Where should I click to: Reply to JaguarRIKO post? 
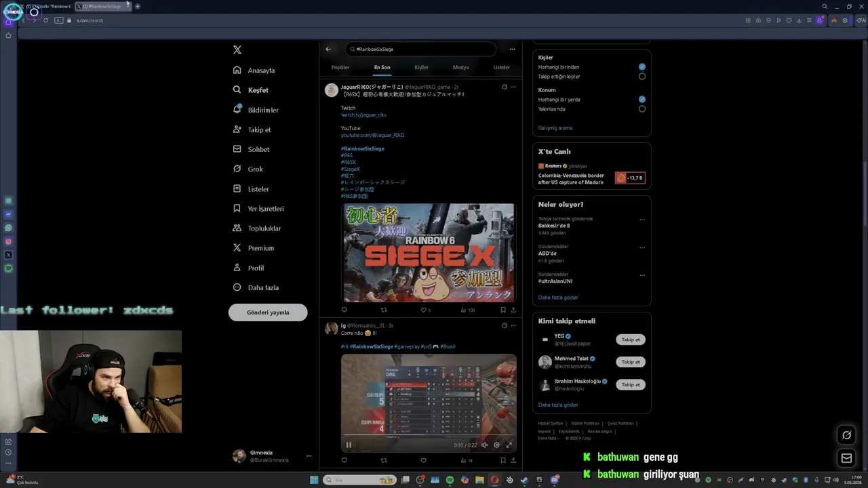point(344,310)
